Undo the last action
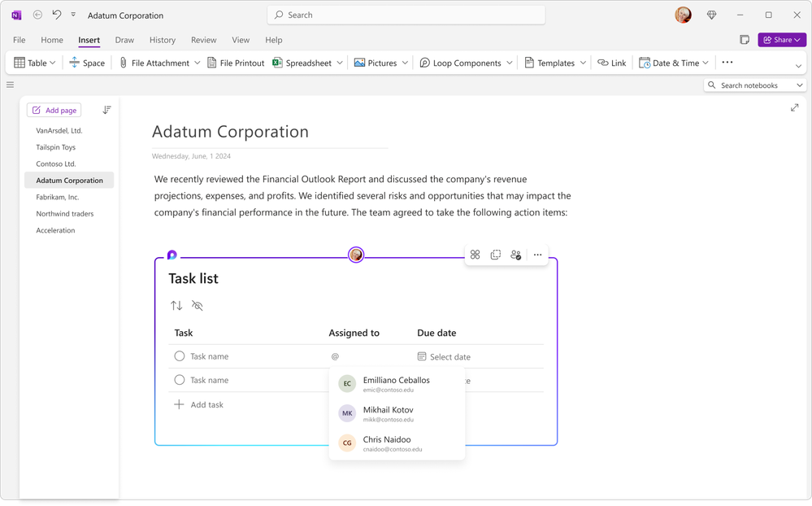The image size is (812, 506). [56, 15]
